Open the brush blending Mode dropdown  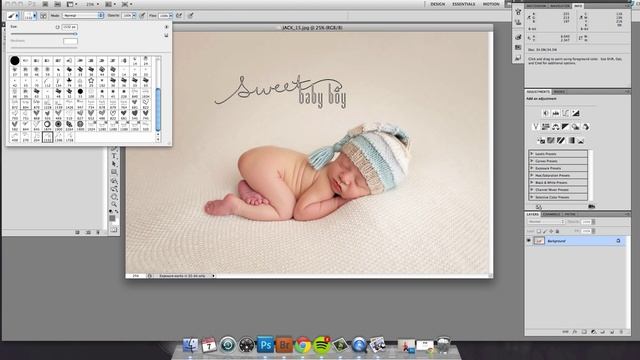pyautogui.click(x=83, y=16)
